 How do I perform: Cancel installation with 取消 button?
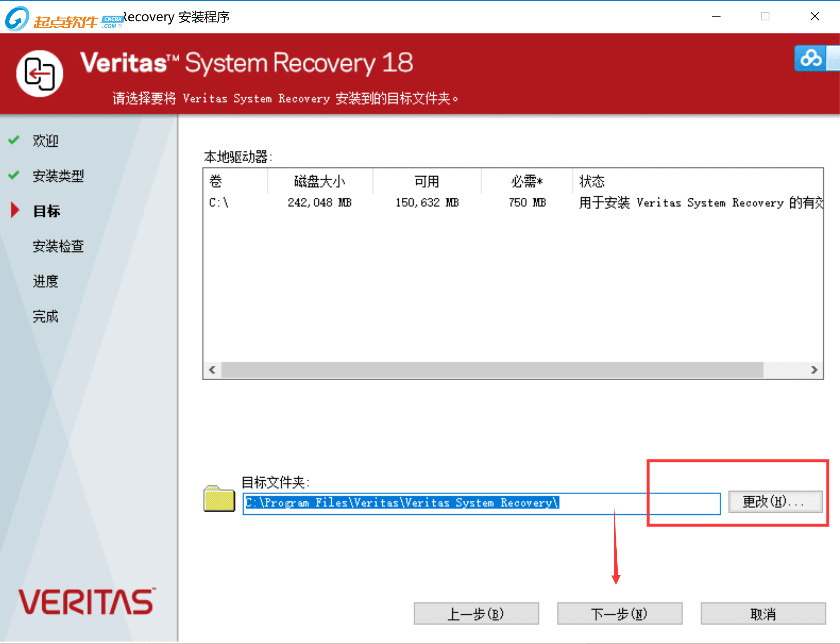click(763, 613)
